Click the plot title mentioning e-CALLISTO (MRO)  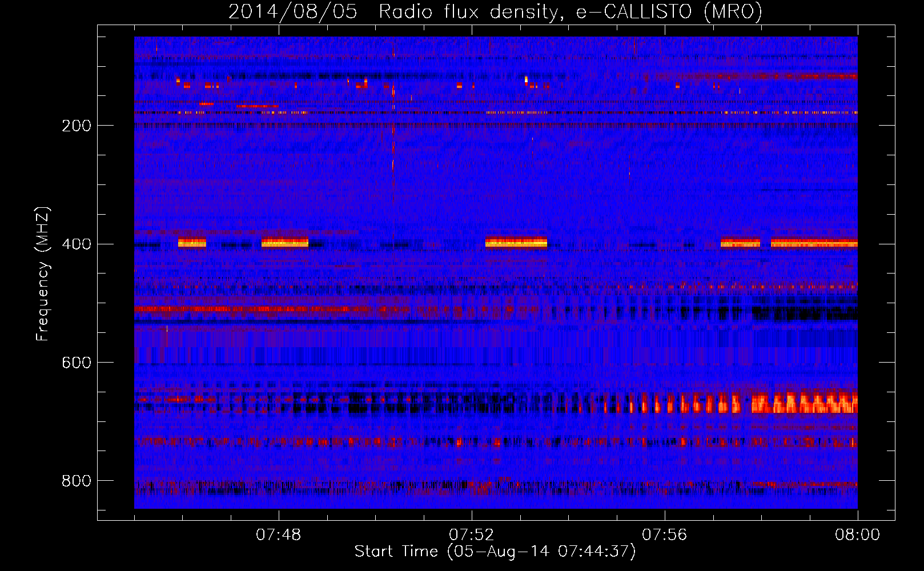point(495,12)
